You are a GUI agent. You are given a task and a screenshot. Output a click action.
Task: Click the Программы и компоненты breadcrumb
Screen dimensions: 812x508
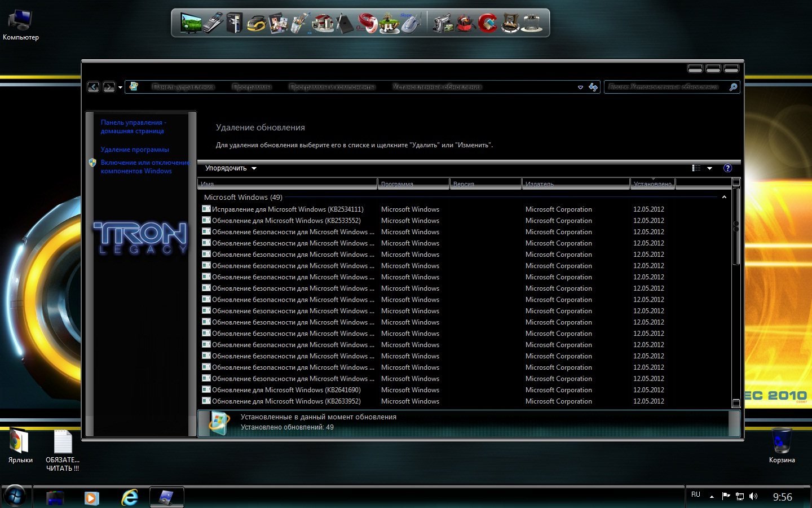click(x=332, y=87)
